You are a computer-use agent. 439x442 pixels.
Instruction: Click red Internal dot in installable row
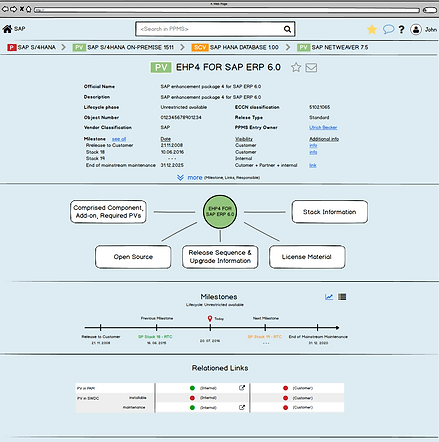[192, 398]
